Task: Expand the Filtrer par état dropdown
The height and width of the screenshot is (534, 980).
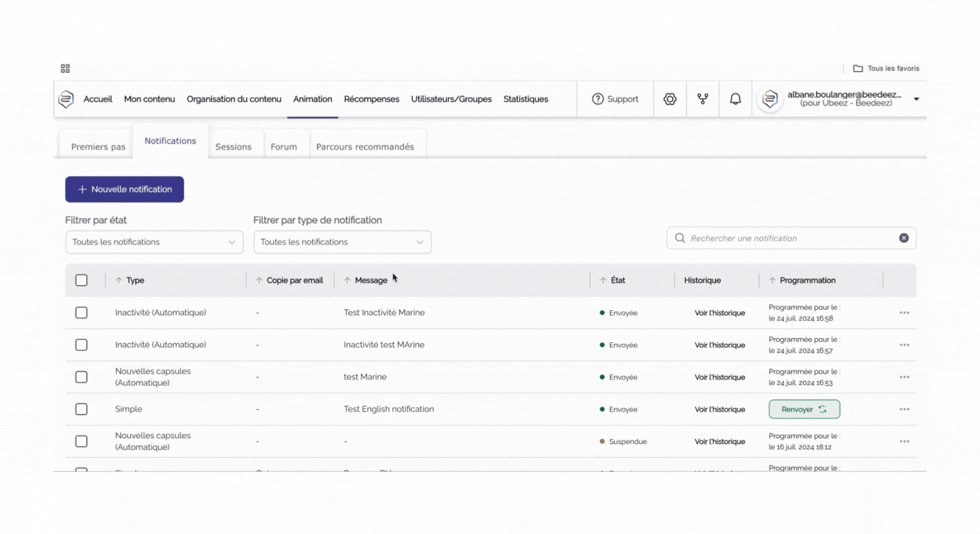Action: (154, 242)
